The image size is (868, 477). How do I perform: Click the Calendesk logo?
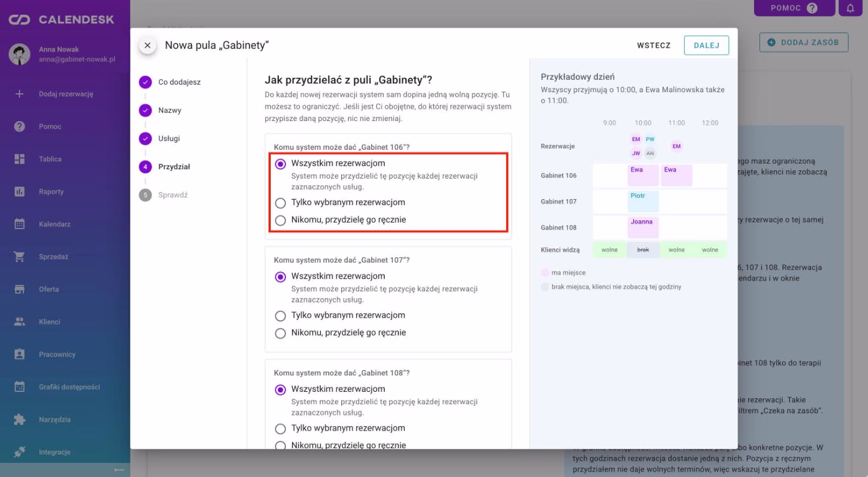pyautogui.click(x=62, y=20)
